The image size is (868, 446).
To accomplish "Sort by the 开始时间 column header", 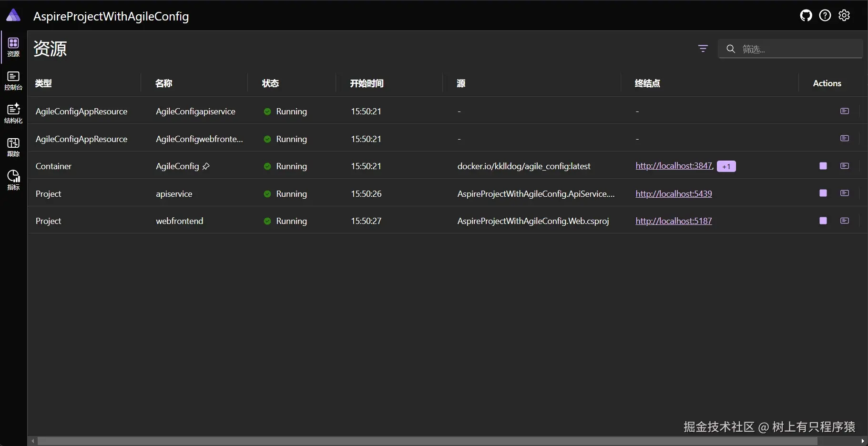I will [x=367, y=83].
